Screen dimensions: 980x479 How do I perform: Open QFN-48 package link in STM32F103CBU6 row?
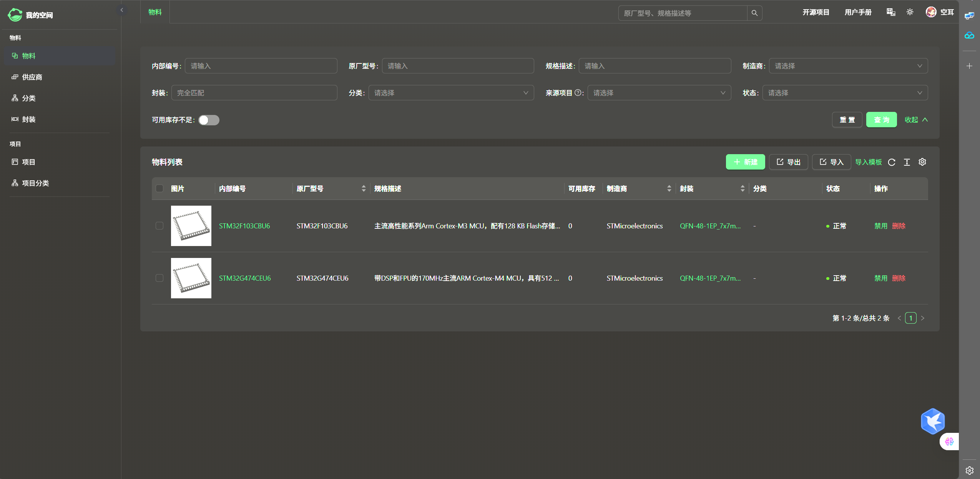coord(710,226)
